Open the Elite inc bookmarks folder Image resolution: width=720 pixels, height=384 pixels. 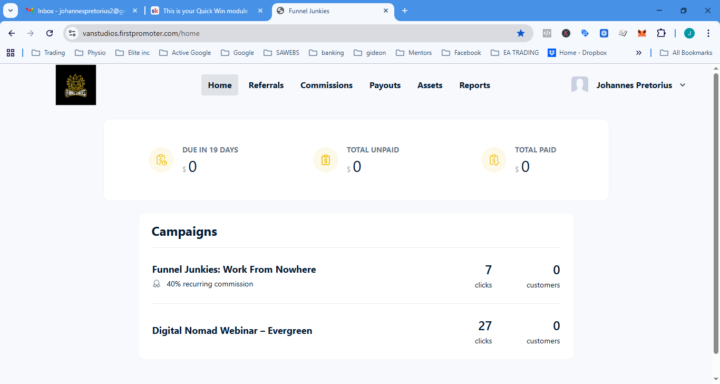[133, 53]
